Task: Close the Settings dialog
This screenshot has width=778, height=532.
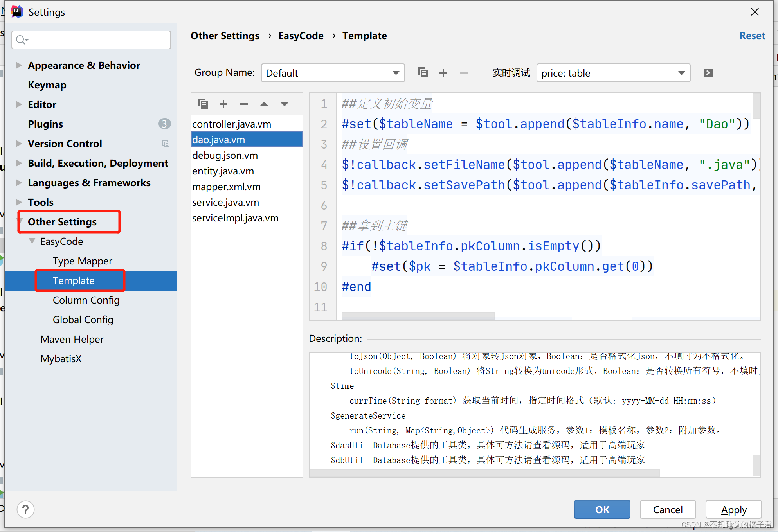Action: click(755, 12)
